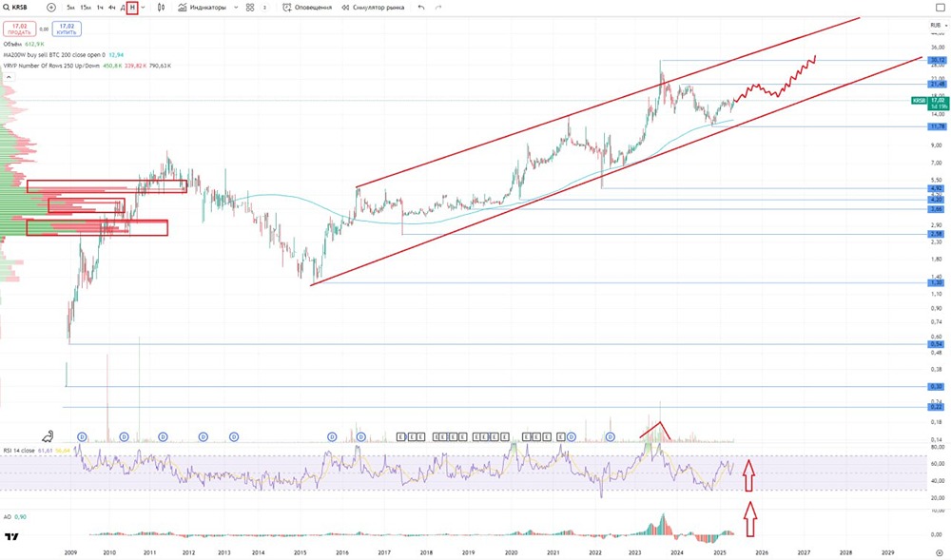Click the 2016 label on time axis
Viewport: 951px width, 560px height.
coord(342,552)
